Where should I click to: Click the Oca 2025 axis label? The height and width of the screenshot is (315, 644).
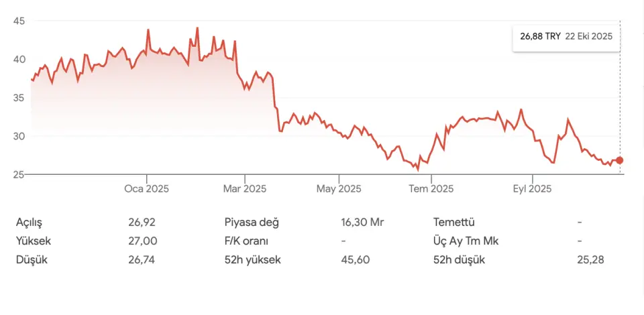point(146,189)
